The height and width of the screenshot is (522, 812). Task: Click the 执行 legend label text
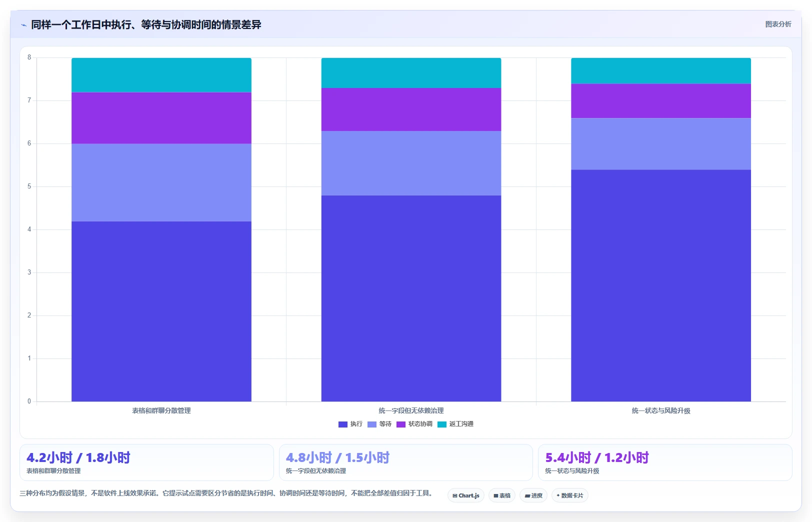pyautogui.click(x=356, y=424)
